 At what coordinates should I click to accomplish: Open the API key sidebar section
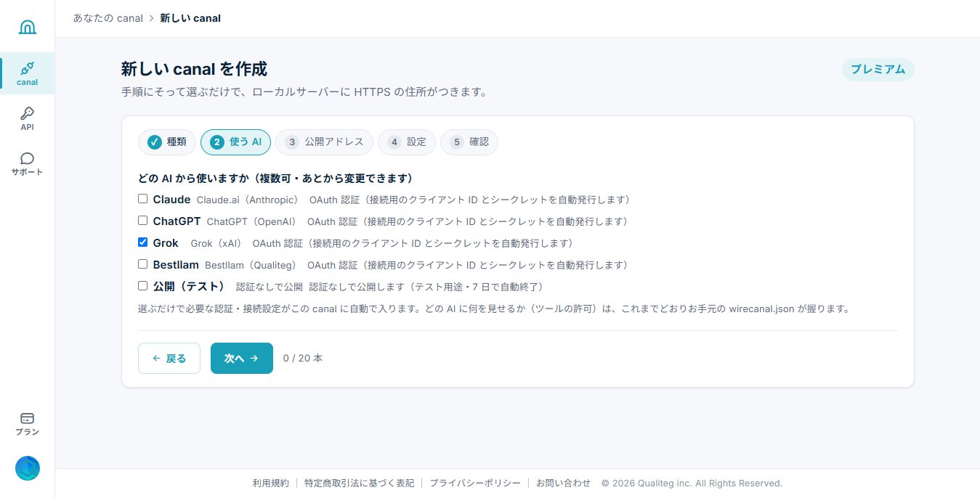pos(27,118)
